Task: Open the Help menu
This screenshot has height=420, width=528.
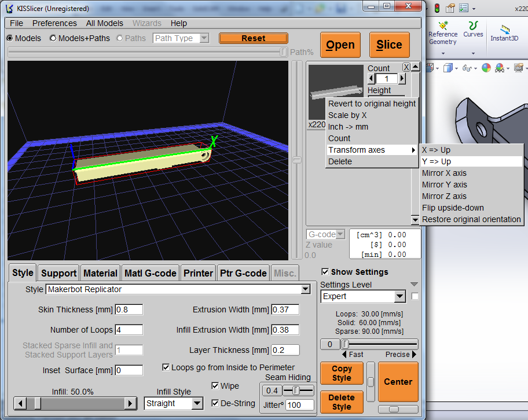Action: pos(178,23)
